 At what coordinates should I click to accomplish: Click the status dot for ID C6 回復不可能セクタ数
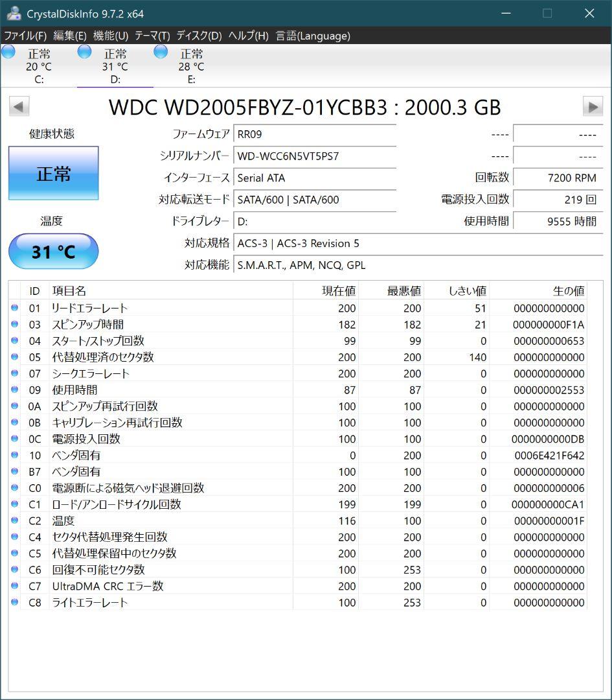[x=14, y=570]
